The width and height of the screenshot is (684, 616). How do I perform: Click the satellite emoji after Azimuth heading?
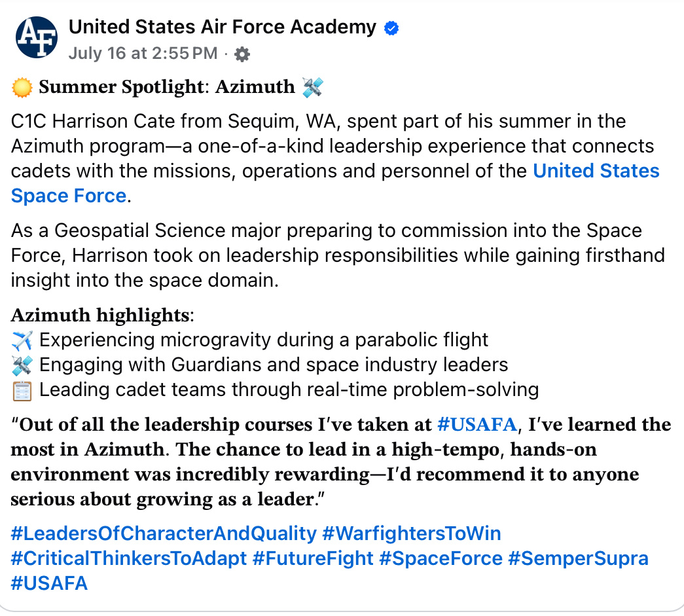click(x=313, y=87)
